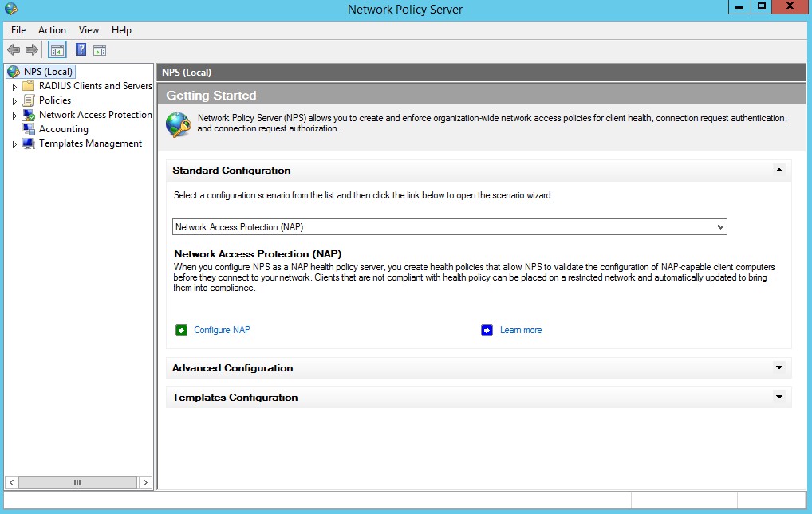This screenshot has height=514, width=812.
Task: Collapse the Standard Configuration section
Action: [x=778, y=170]
